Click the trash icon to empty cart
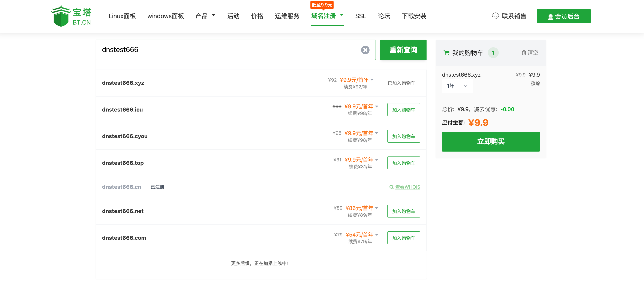 524,53
